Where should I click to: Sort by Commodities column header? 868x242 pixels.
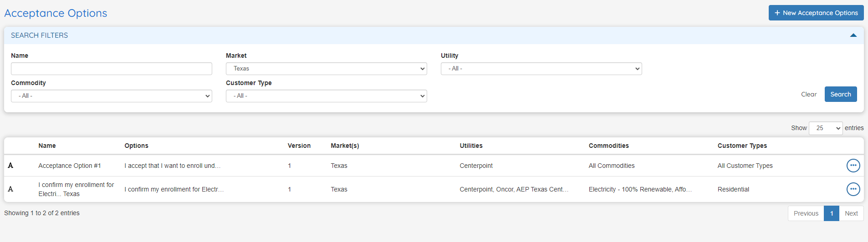click(x=608, y=146)
